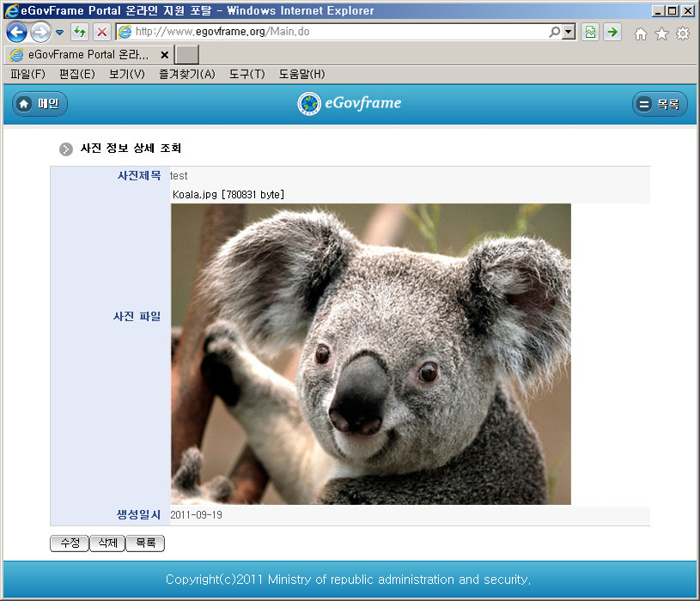Click the 메인 home button in header
Viewport: 700px width, 601px height.
(x=40, y=104)
